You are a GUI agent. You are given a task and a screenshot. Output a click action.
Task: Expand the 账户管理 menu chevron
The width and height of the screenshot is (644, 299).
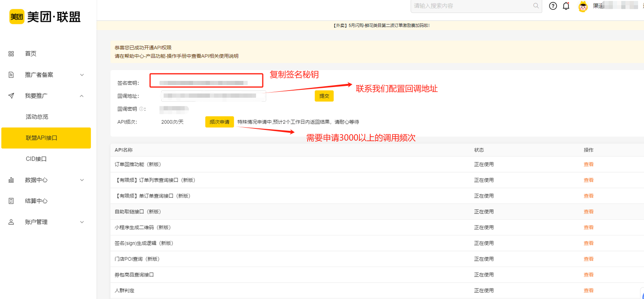pos(82,222)
